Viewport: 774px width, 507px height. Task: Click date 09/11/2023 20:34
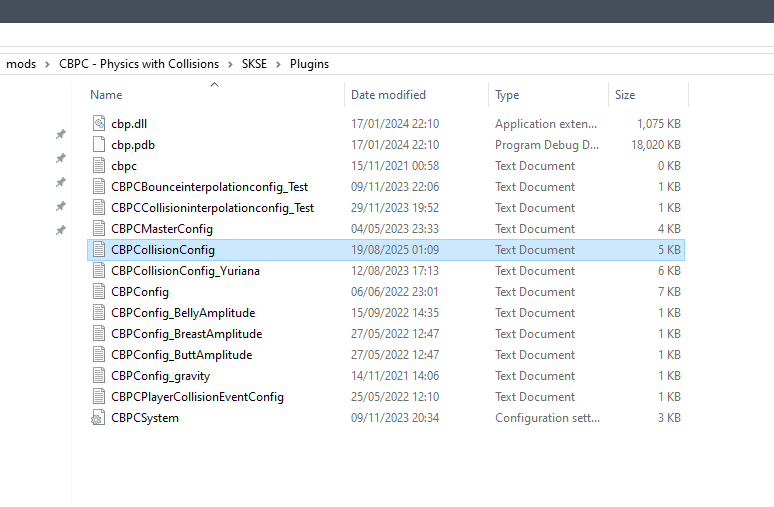(x=395, y=418)
